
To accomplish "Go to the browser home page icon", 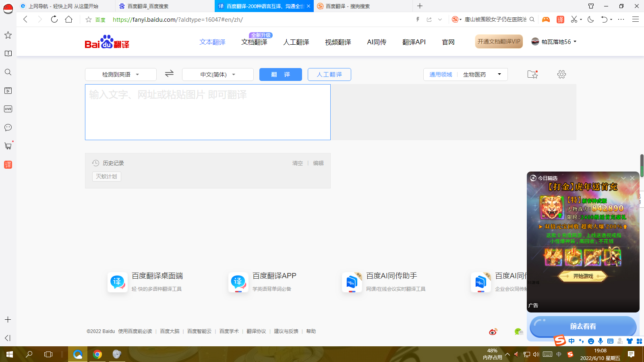I will 69,19.
